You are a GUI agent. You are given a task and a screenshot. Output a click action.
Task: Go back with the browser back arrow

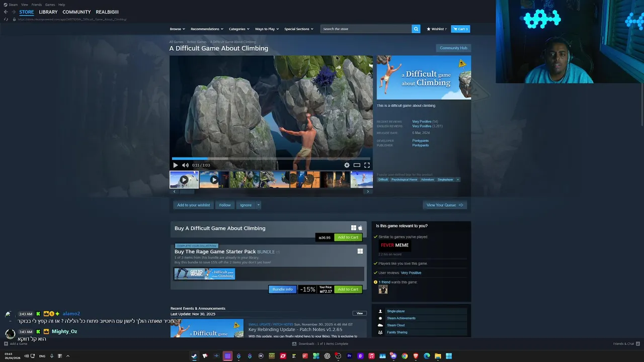click(x=6, y=12)
